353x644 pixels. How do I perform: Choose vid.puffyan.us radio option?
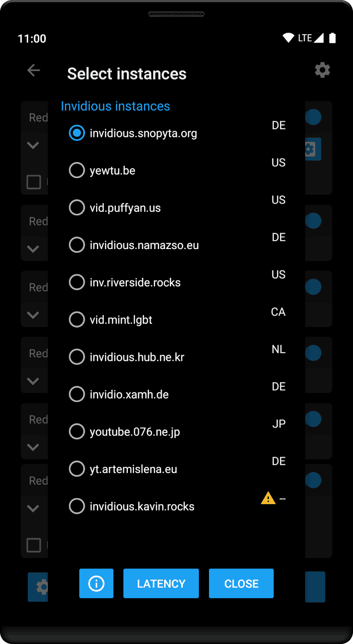77,208
